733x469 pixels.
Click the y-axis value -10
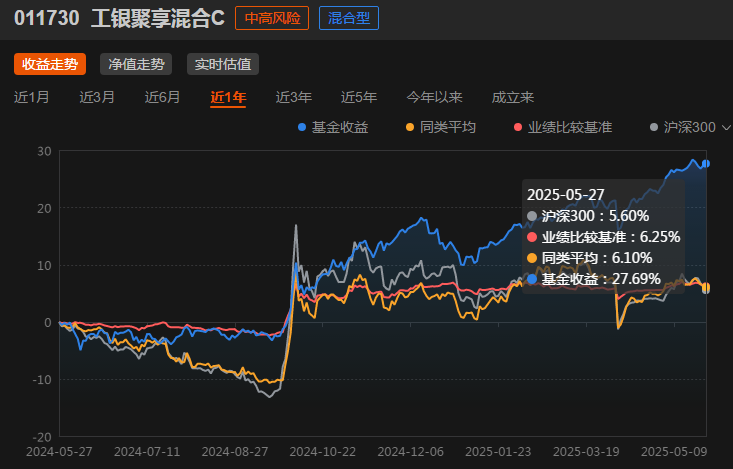[x=42, y=380]
